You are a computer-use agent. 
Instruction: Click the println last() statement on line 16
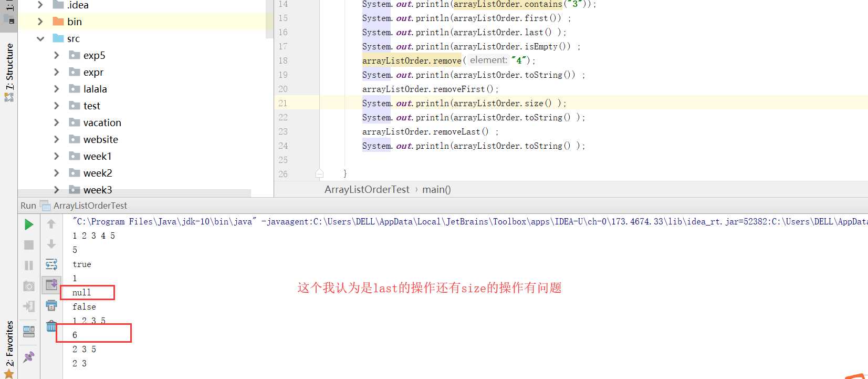point(464,32)
